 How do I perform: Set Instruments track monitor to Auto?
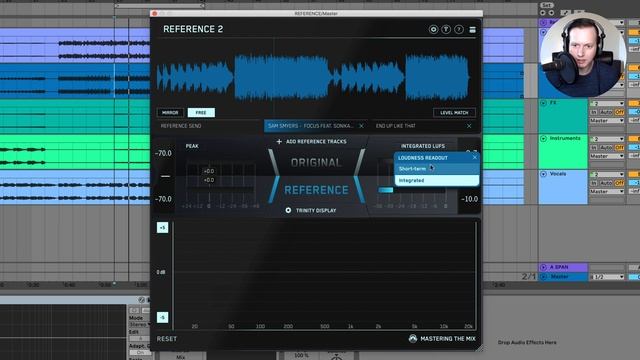coord(606,148)
